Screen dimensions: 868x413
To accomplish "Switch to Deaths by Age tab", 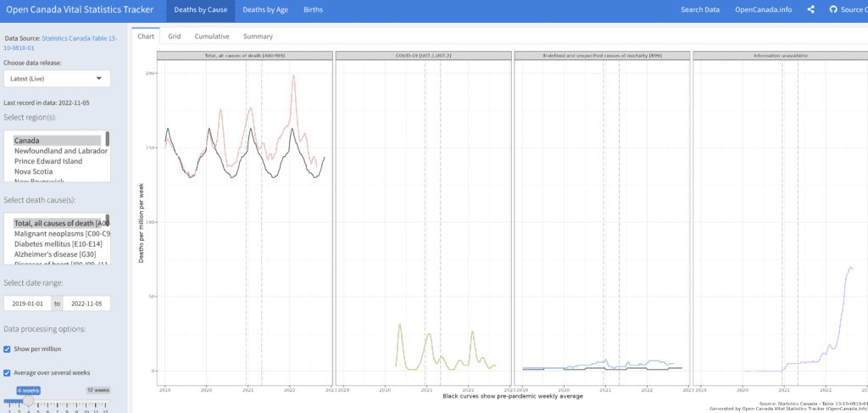I will click(x=265, y=9).
